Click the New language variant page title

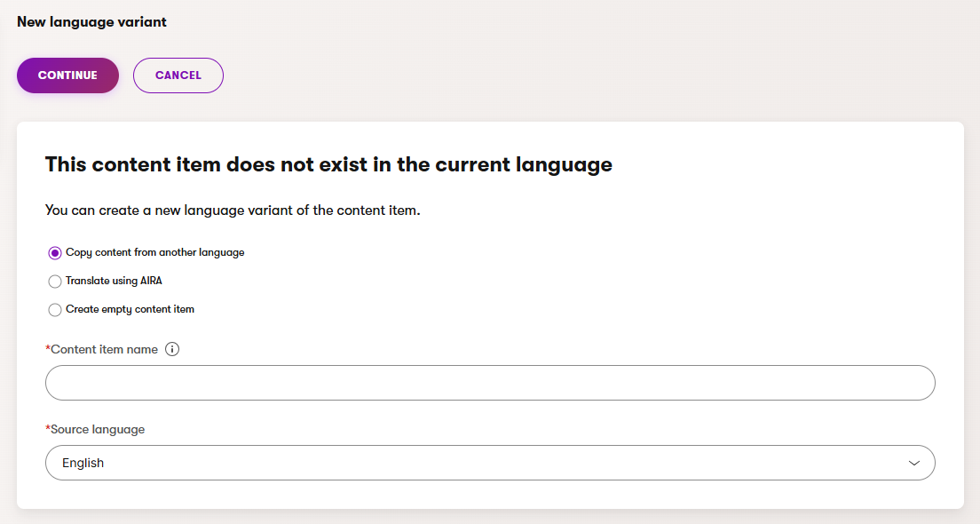click(91, 22)
